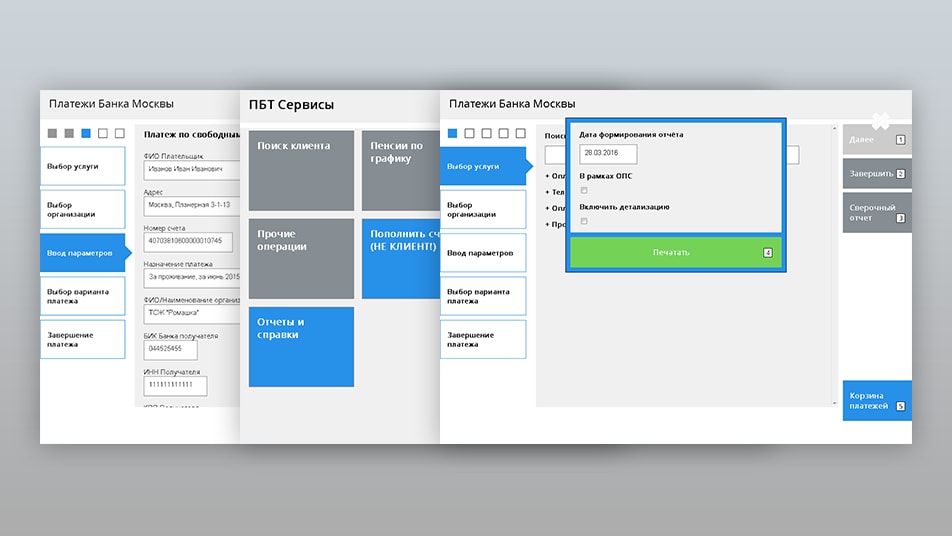Enable the 'Включить детализацию' checkbox
The width and height of the screenshot is (952, 536).
[584, 222]
